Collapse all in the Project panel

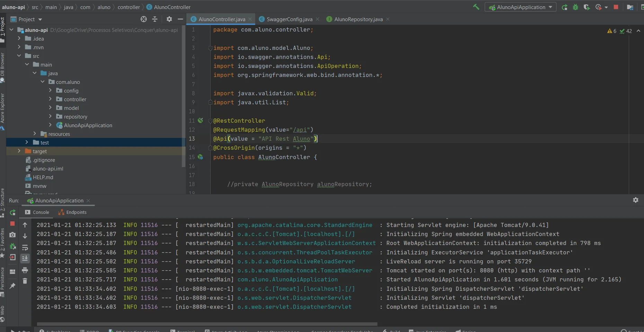coord(155,19)
